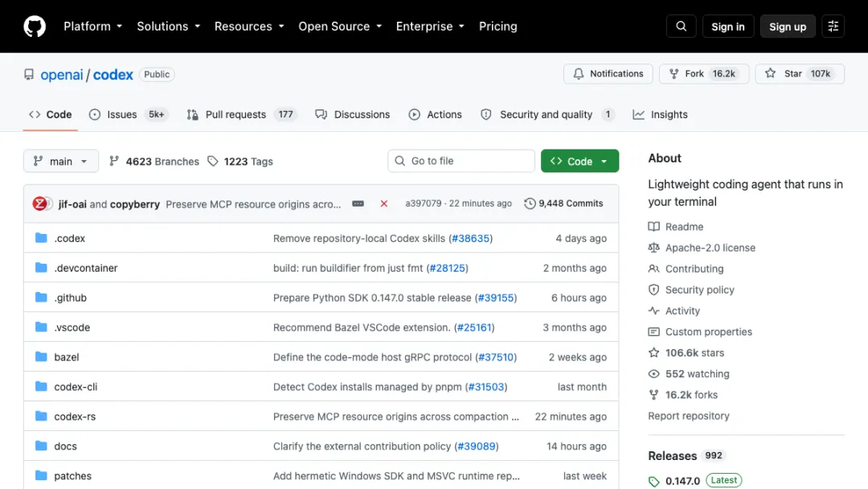Click the codex-rs folder icon
868x489 pixels.
pos(41,416)
